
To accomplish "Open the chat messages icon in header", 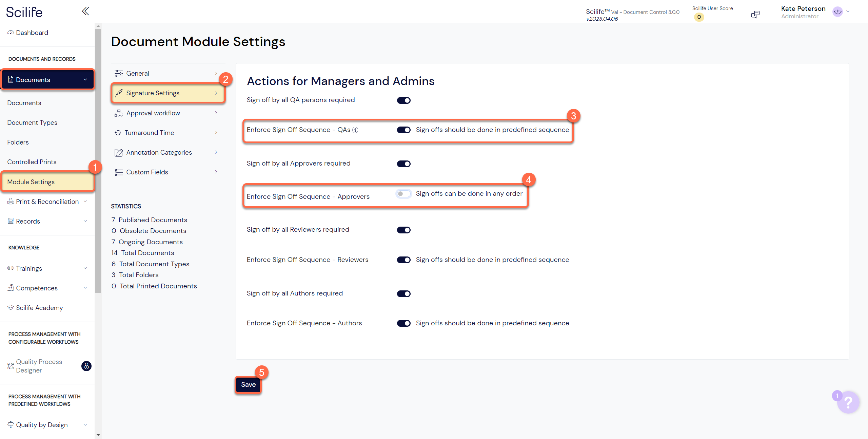I will point(755,14).
